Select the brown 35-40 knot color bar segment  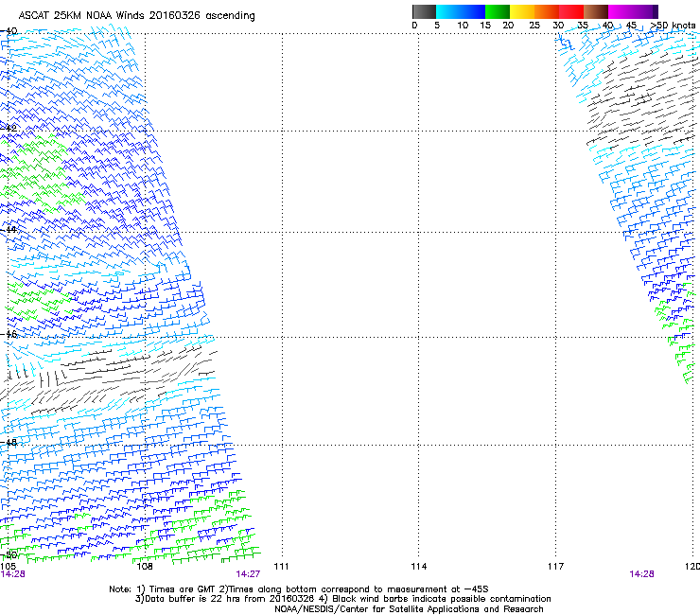pyautogui.click(x=596, y=11)
